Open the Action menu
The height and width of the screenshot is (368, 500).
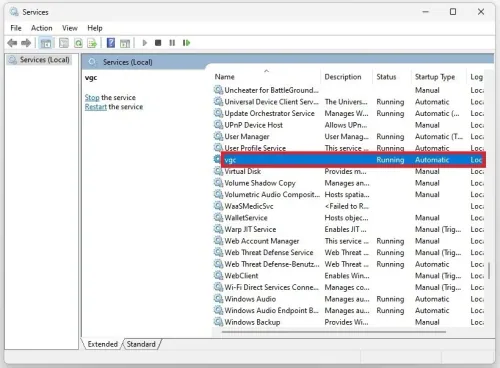click(42, 28)
